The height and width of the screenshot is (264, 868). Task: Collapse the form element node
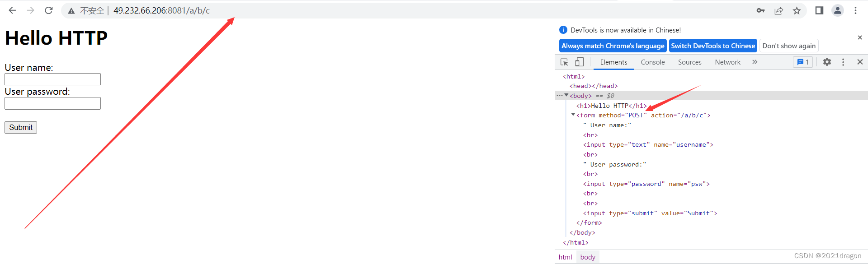(573, 115)
